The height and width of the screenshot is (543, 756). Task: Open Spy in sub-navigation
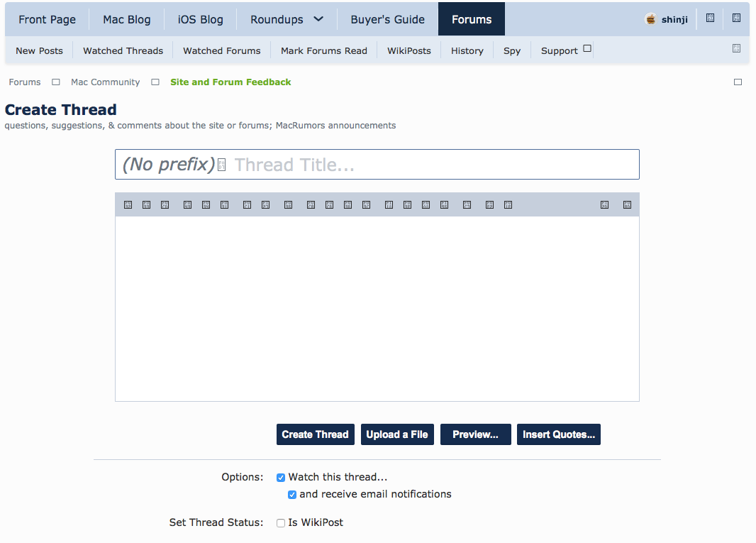pos(512,50)
